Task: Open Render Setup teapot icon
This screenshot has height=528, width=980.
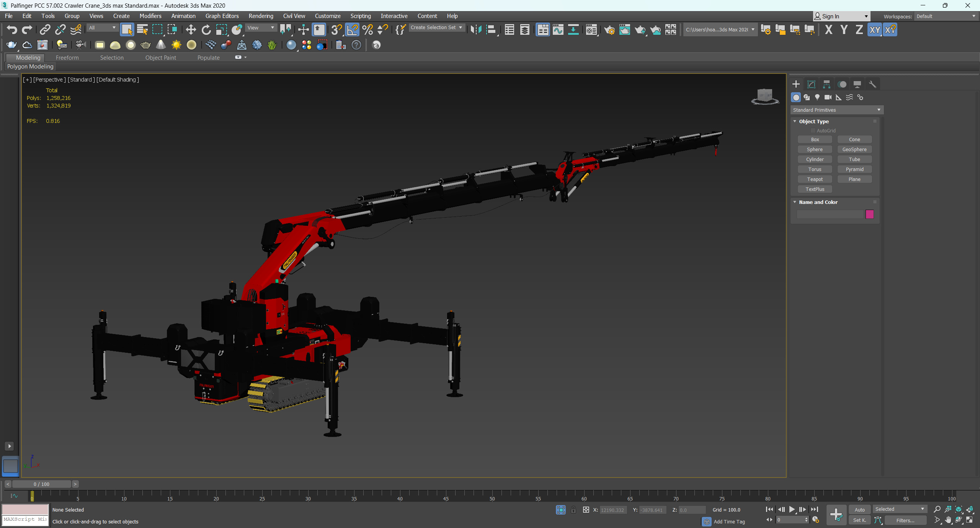Action: pos(609,29)
